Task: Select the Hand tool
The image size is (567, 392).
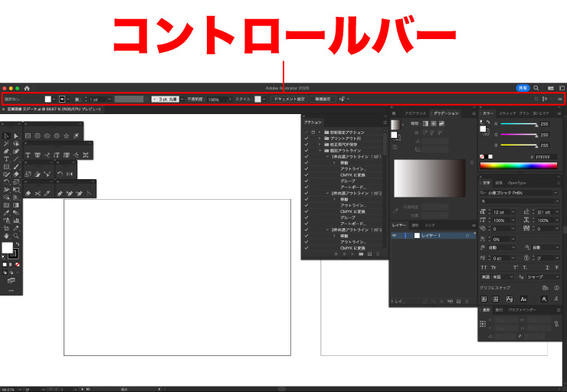Action: point(6,236)
